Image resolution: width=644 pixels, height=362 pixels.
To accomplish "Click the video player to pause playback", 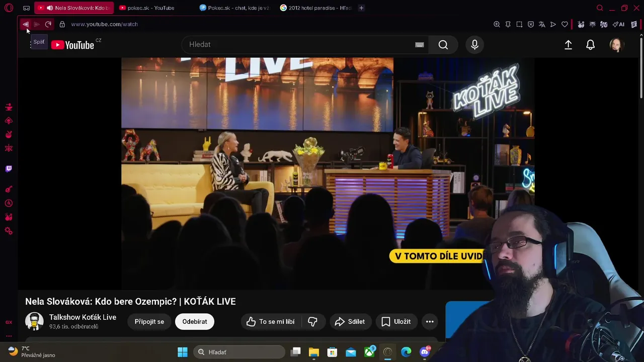I will click(328, 173).
